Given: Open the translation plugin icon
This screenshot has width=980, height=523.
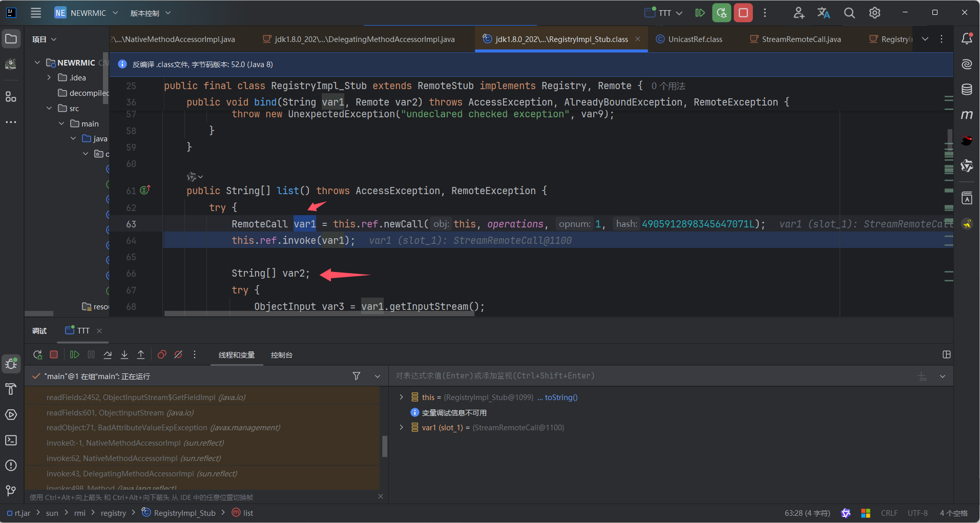Looking at the screenshot, I should pyautogui.click(x=824, y=13).
